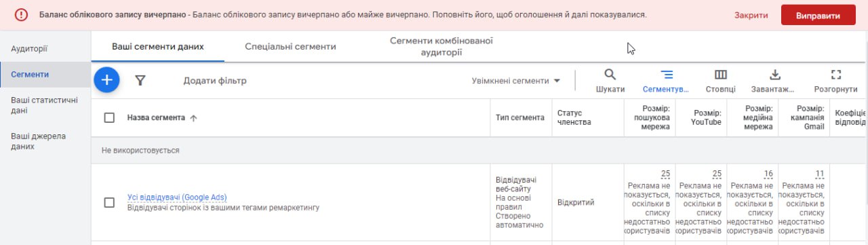This screenshot has height=245, width=868.
Task: Click the red warning icon in banner
Action: coord(22,14)
